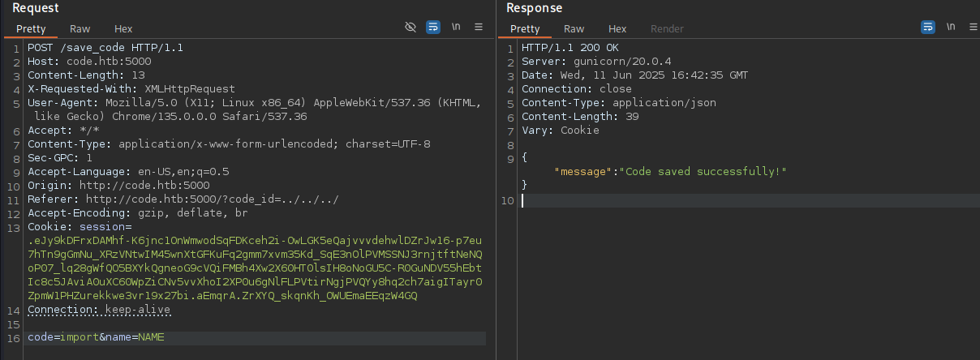Screen dimensions: 980x360
Task: Click the Origin: http://code.htb:5000 header
Action: (118, 185)
